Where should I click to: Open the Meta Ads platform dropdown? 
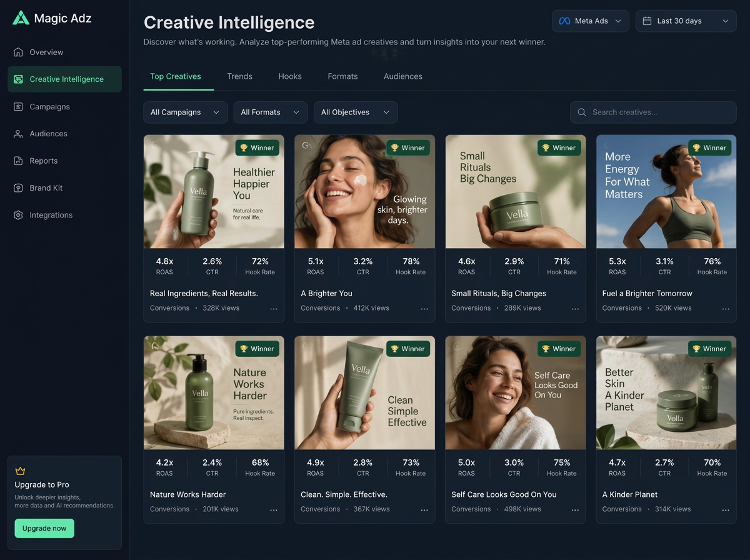(591, 21)
